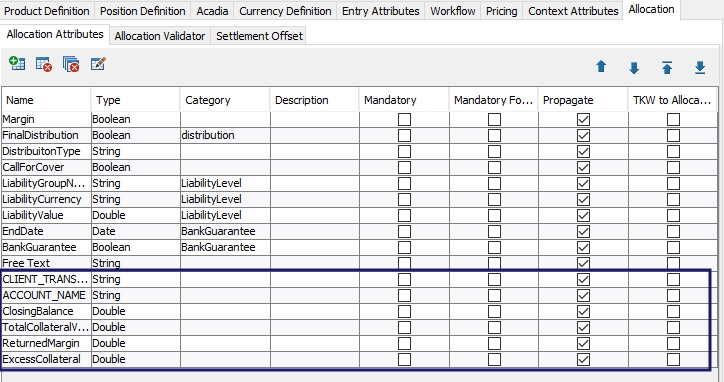The width and height of the screenshot is (724, 382).
Task: Click the add attribute row icon
Action: coord(17,63)
